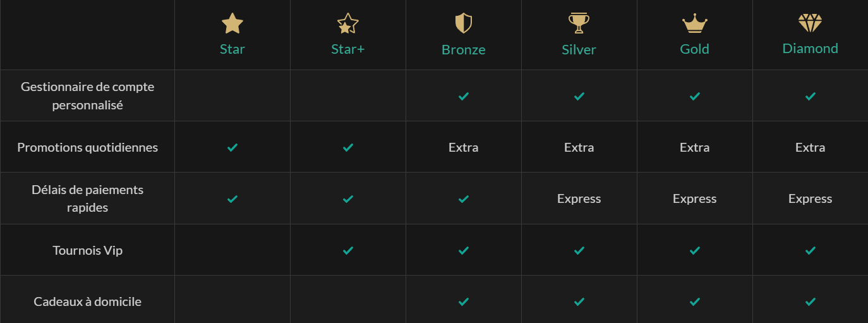The image size is (868, 323).
Task: Click the double-star icon above Star+
Action: click(347, 24)
